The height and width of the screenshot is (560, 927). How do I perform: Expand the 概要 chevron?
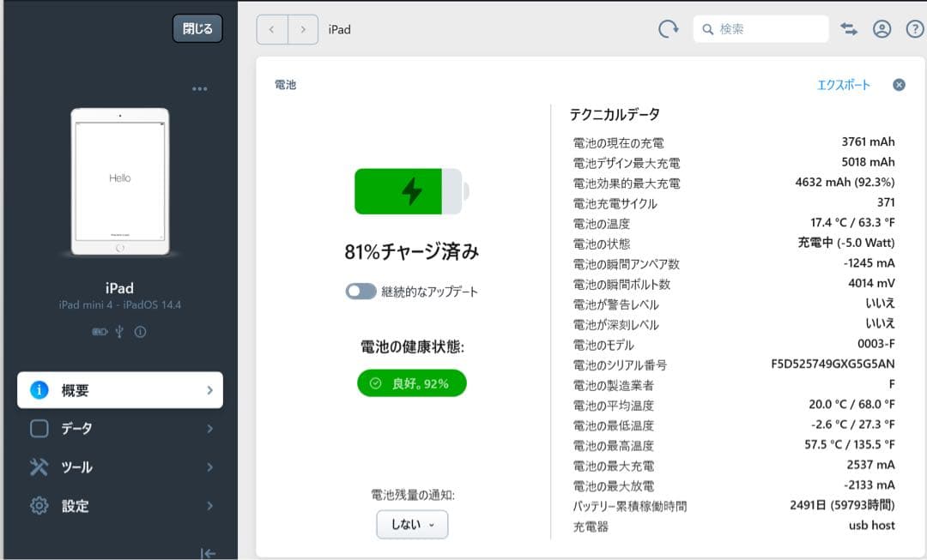click(x=210, y=390)
